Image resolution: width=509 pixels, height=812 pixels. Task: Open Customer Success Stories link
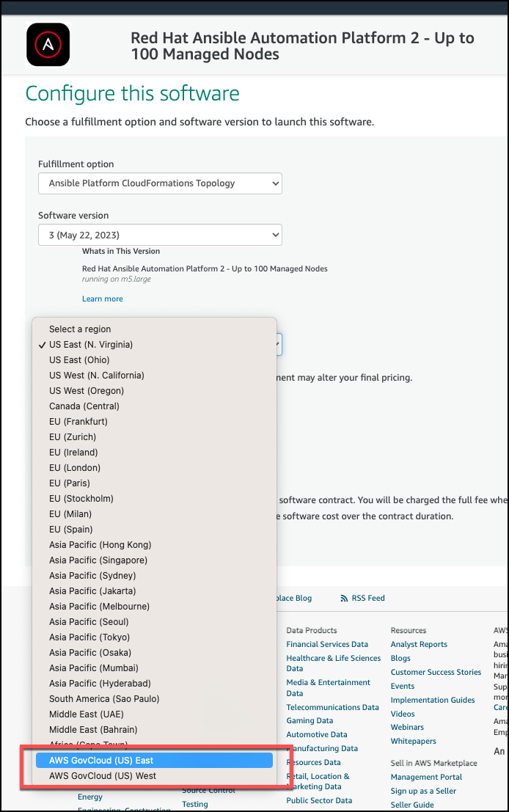coord(436,672)
